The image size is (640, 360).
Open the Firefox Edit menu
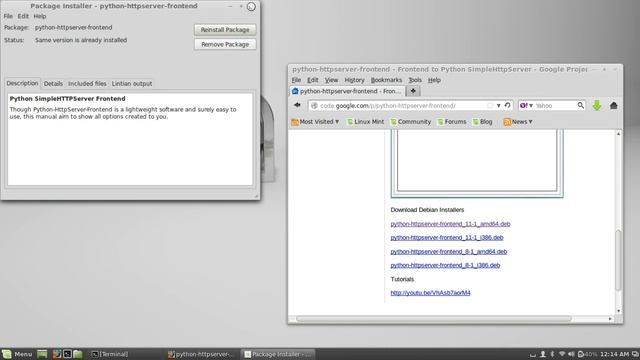pos(313,80)
